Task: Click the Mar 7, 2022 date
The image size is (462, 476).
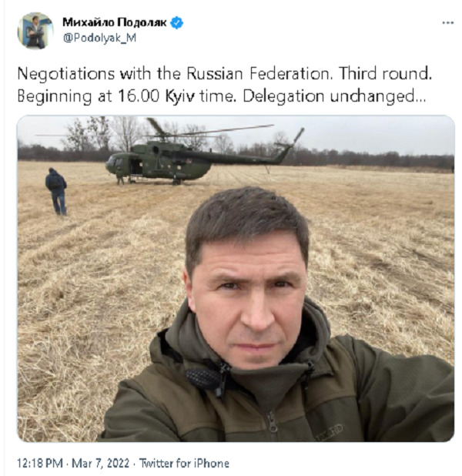Action: pos(100,463)
